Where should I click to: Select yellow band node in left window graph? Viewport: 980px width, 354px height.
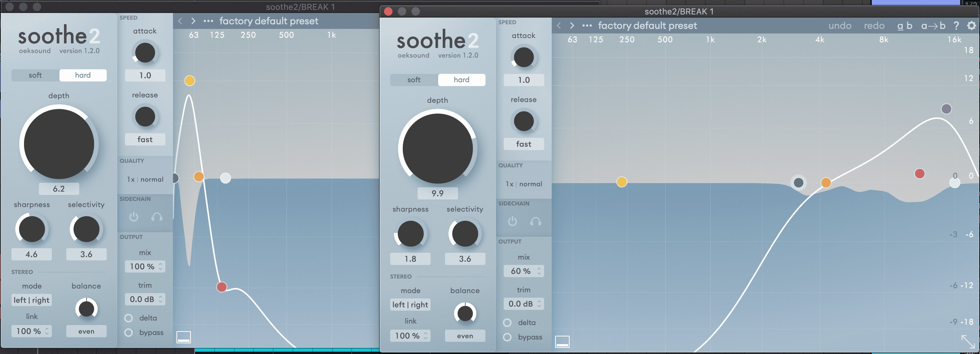pos(190,81)
